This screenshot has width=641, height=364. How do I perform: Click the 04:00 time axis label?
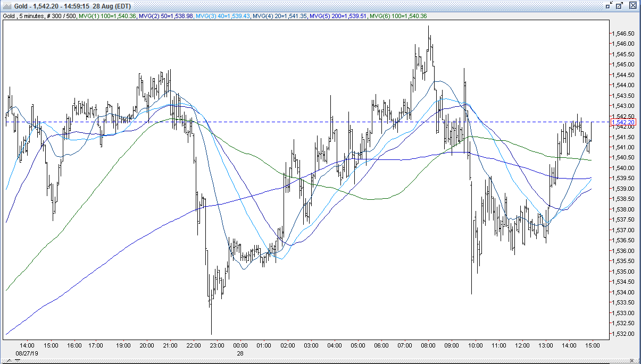click(335, 346)
